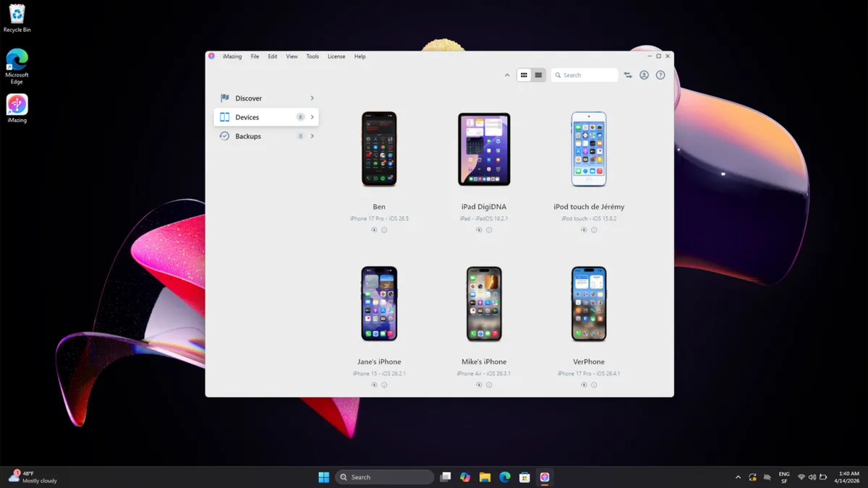Image resolution: width=868 pixels, height=488 pixels.
Task: Show info for the Ben iPhone
Action: 384,230
